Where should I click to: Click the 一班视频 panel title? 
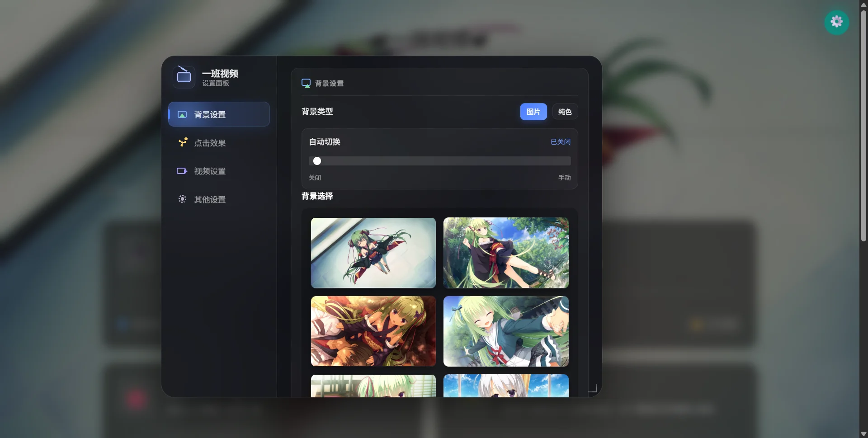click(220, 73)
